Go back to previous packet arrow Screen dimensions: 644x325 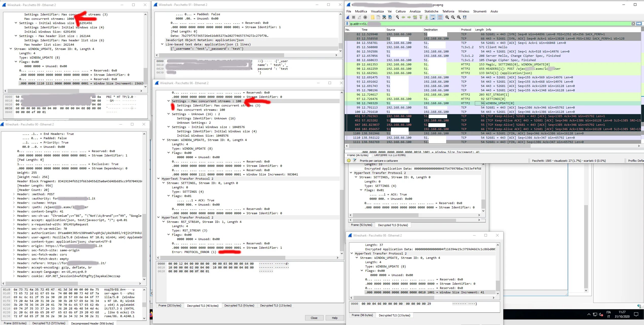coord(403,17)
